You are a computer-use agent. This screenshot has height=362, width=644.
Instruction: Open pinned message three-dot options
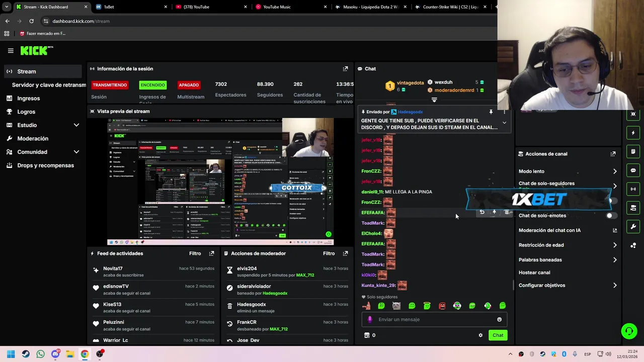click(x=504, y=112)
